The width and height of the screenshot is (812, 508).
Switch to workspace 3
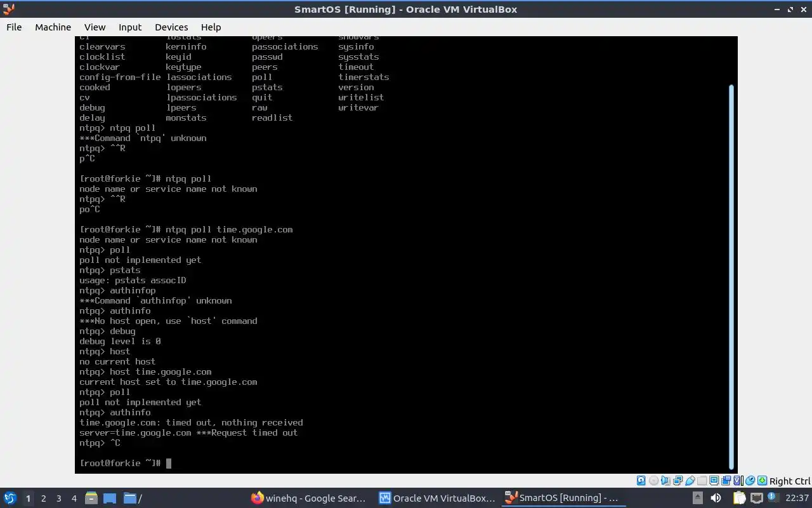point(58,498)
